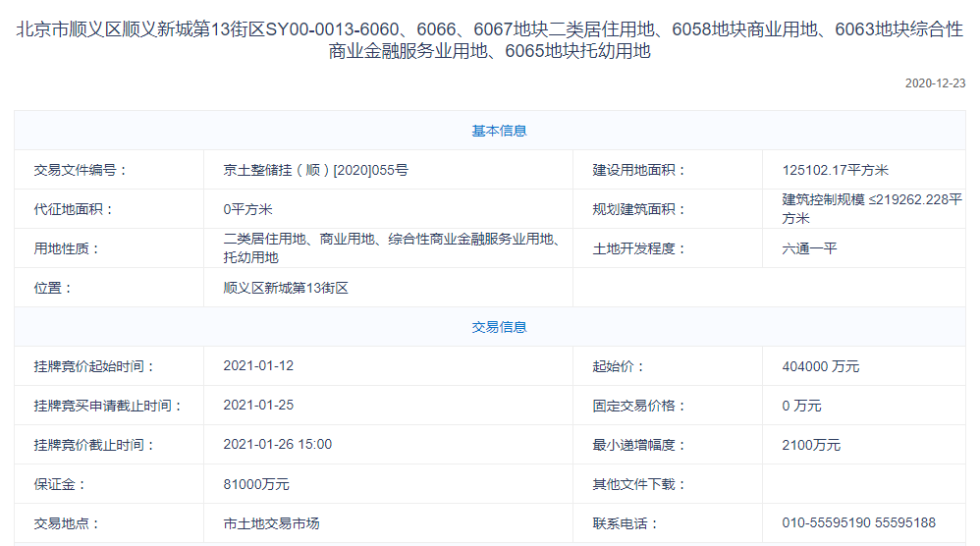Click the 代征地面积 value 0平方米
Viewport: 980px width, 546px height.
[x=247, y=209]
